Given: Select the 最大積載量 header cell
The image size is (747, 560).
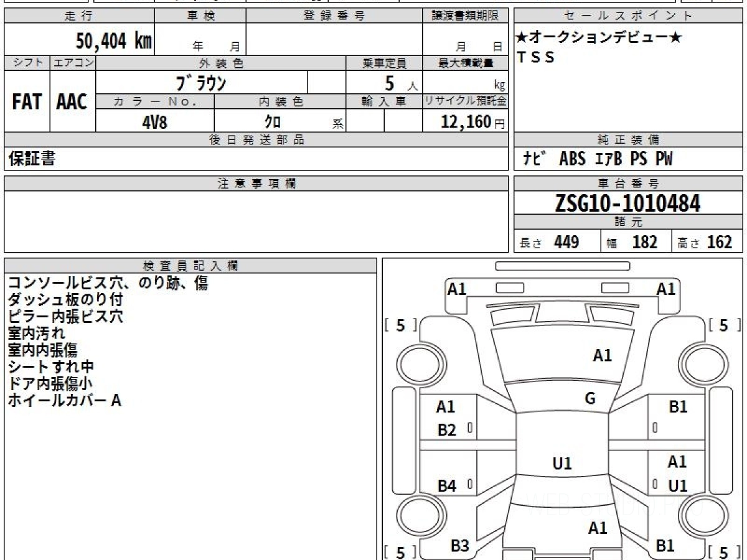Looking at the screenshot, I should (466, 63).
